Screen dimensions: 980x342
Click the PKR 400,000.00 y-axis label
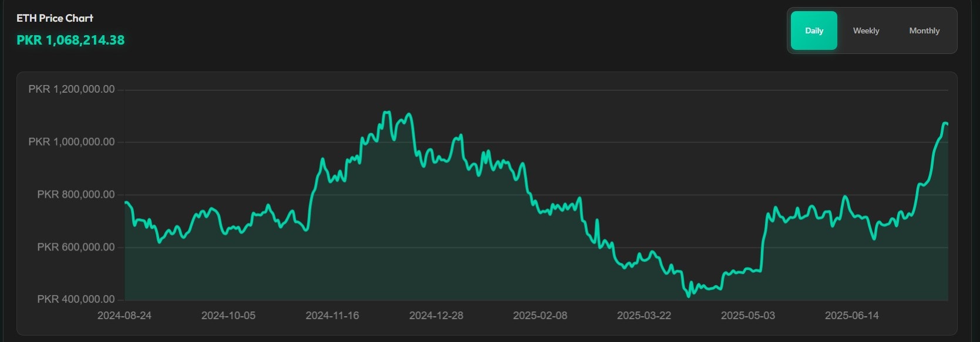click(76, 299)
